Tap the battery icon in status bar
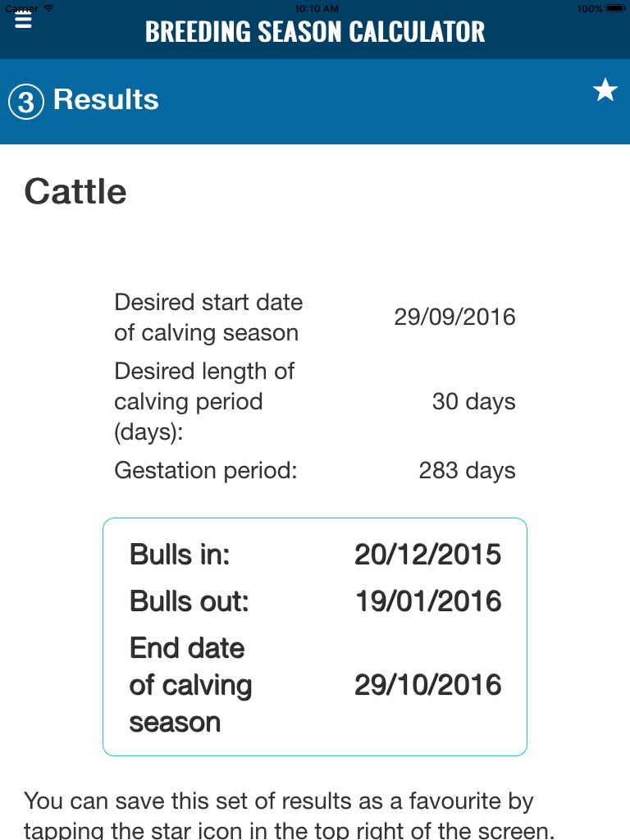 (614, 8)
